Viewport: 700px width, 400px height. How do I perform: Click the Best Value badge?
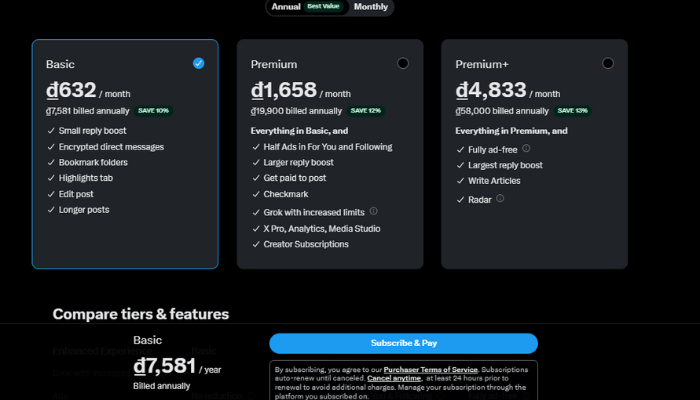pyautogui.click(x=325, y=7)
